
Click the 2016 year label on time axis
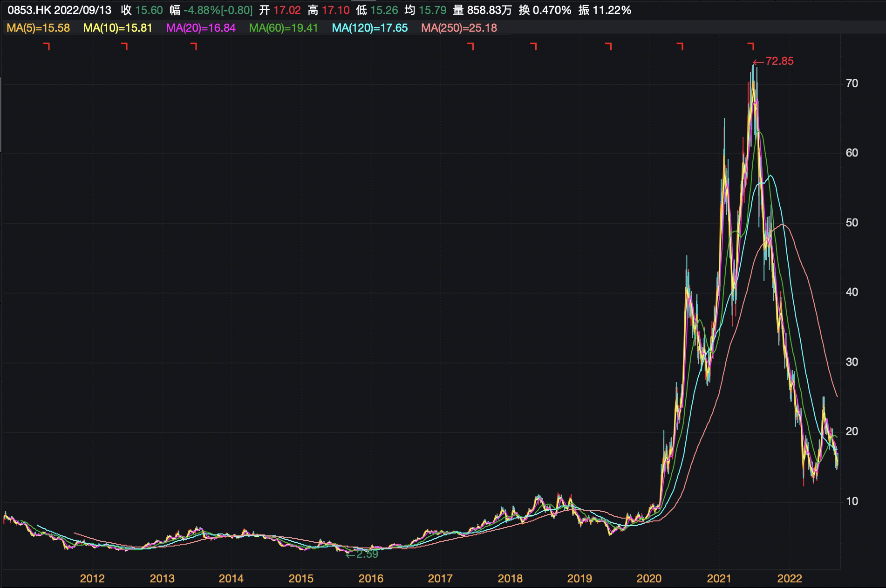(x=371, y=579)
